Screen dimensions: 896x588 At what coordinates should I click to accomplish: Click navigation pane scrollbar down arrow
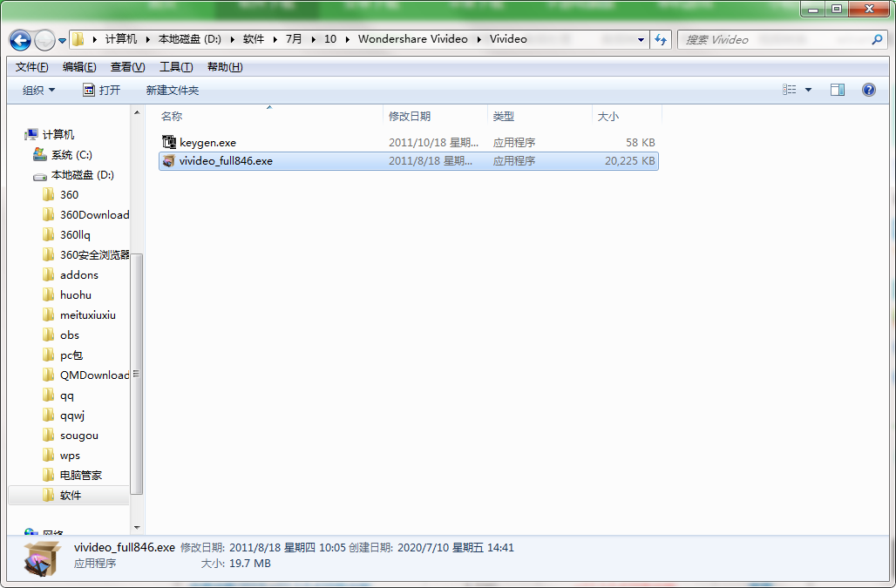(137, 528)
